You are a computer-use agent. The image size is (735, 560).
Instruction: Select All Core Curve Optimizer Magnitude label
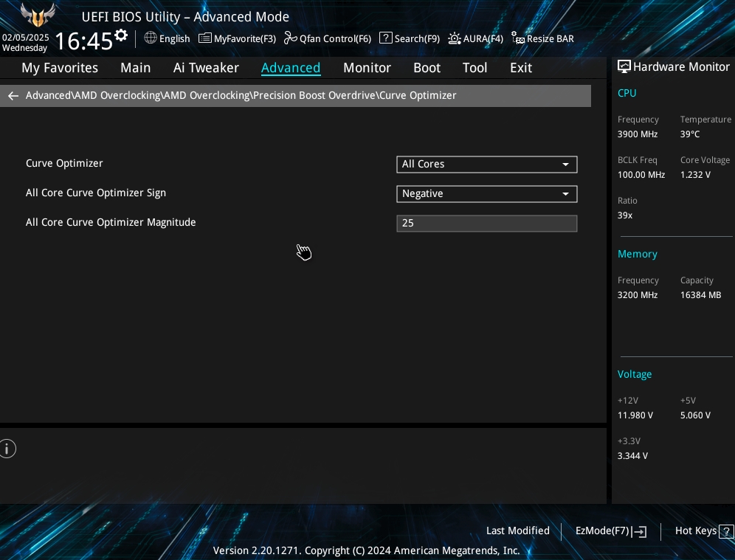pos(111,223)
